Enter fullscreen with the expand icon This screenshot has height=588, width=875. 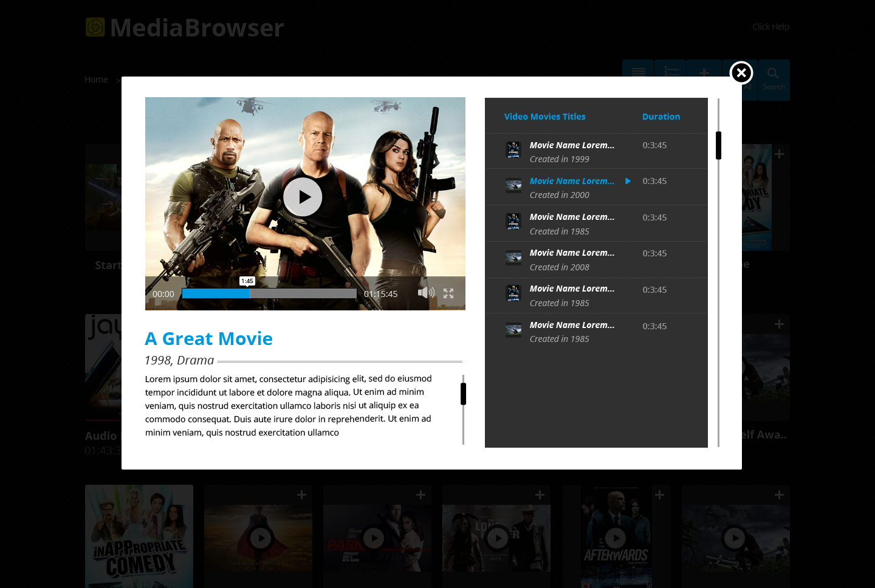[x=448, y=293]
